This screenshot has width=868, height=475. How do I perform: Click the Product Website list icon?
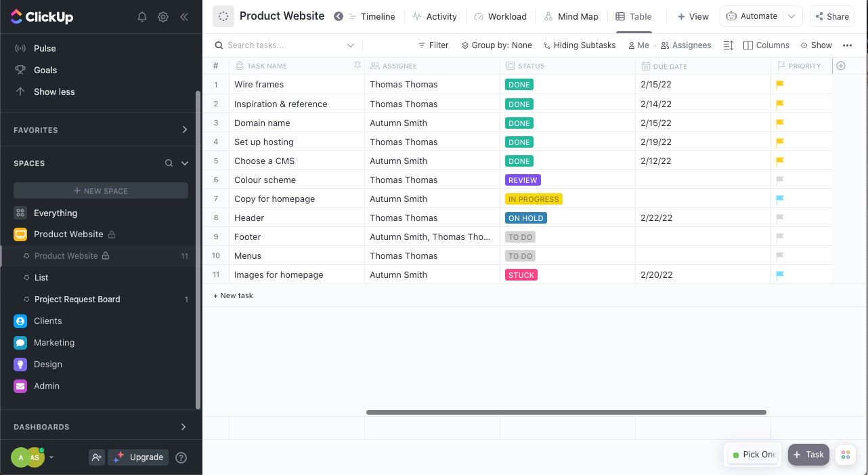coord(223,16)
